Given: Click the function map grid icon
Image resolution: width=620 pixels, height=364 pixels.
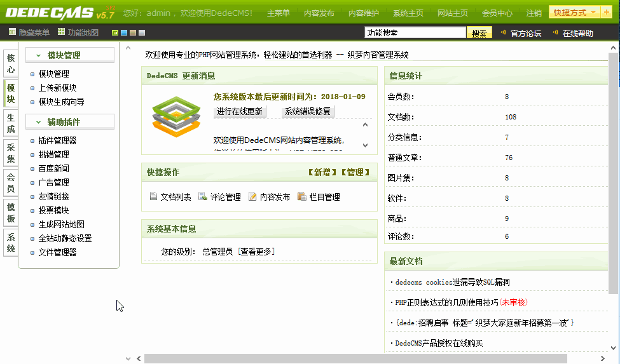Looking at the screenshot, I should click(x=61, y=32).
